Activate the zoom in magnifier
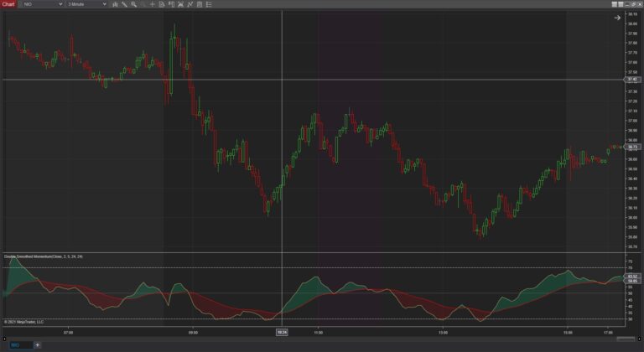 (133, 4)
